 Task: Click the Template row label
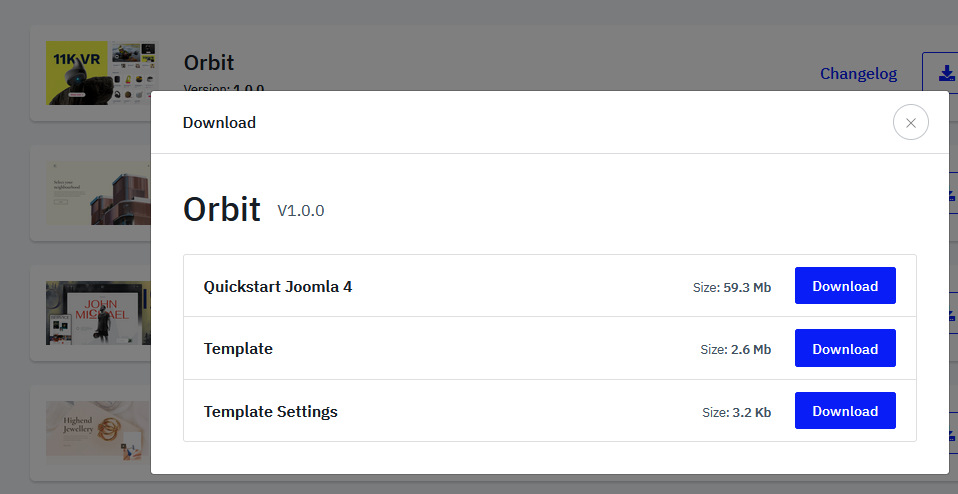(238, 349)
